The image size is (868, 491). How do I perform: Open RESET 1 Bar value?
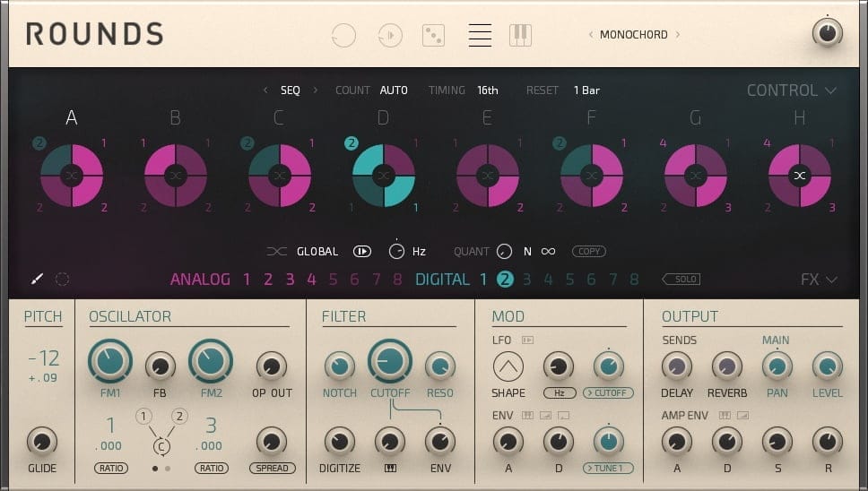[586, 90]
